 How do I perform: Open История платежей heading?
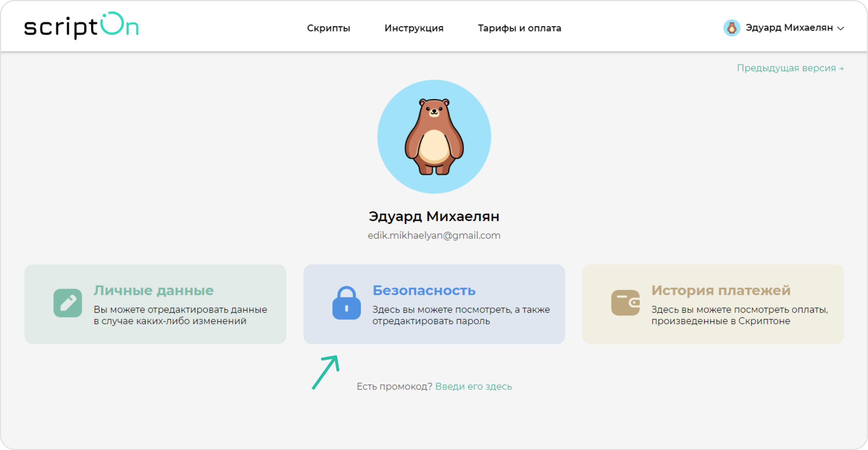tap(721, 290)
